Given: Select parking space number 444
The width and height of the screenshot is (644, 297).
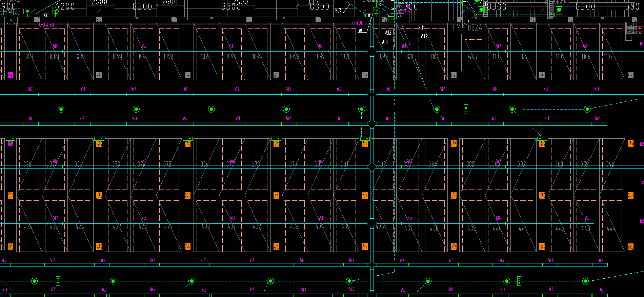Looking at the screenshot, I should point(611,229).
